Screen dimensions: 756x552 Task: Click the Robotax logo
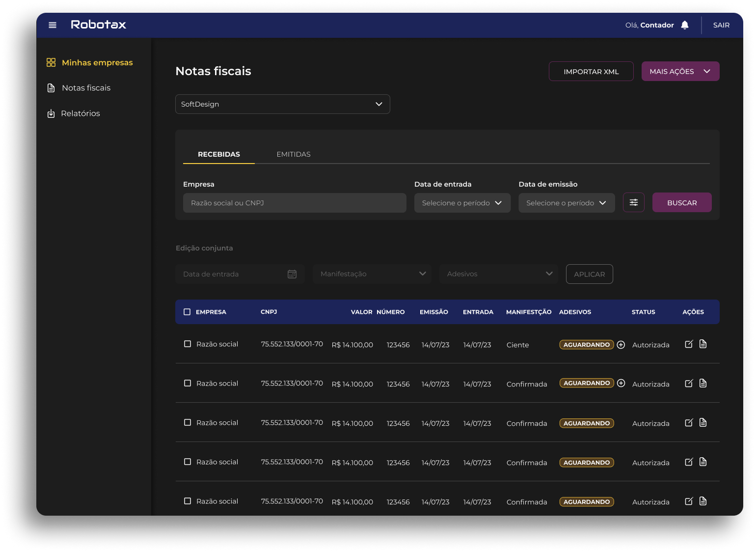[98, 25]
